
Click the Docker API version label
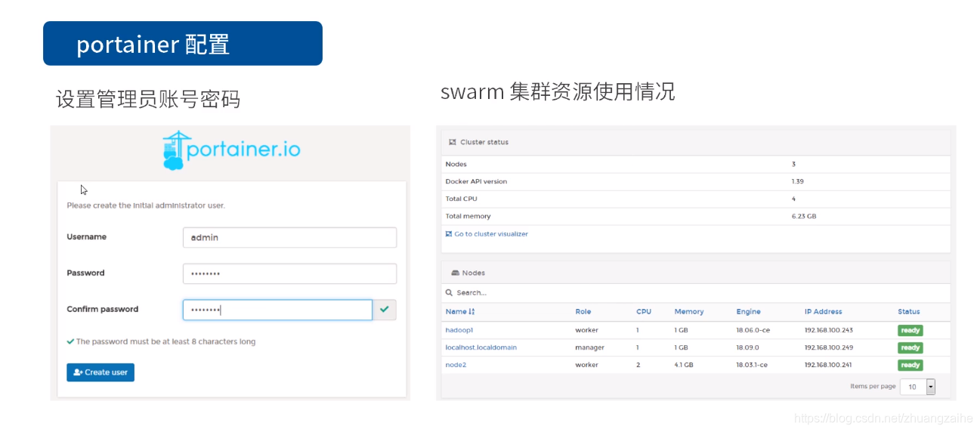[x=476, y=181]
